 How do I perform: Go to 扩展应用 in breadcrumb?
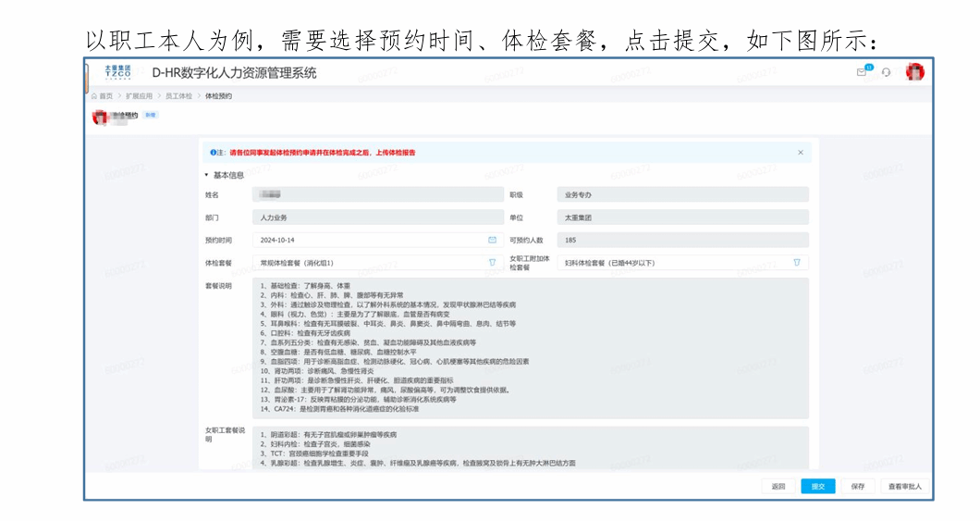pyautogui.click(x=141, y=95)
